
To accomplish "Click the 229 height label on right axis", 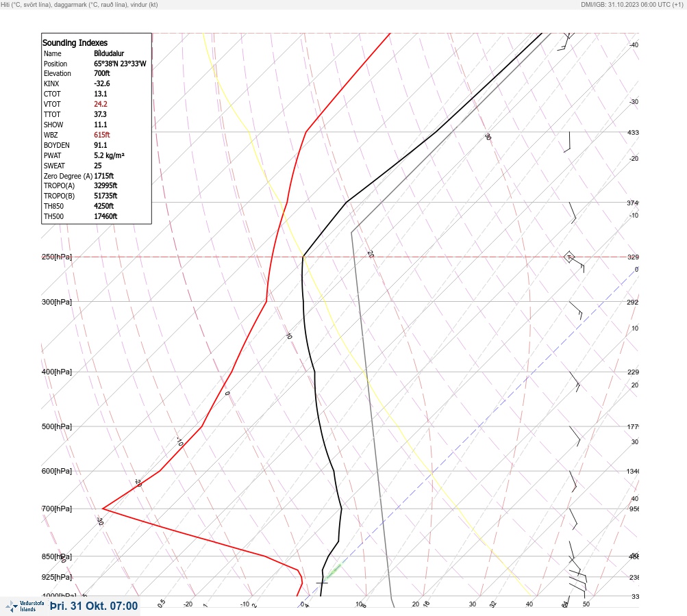I will (633, 372).
